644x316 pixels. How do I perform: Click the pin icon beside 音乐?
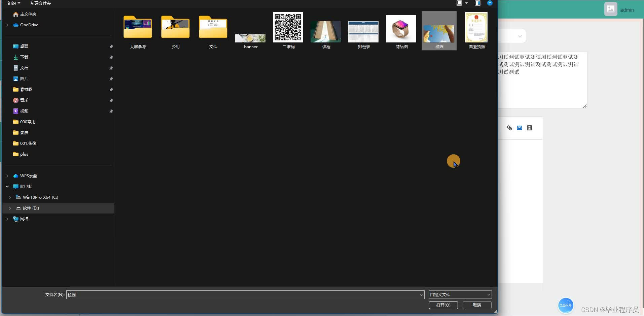click(111, 100)
